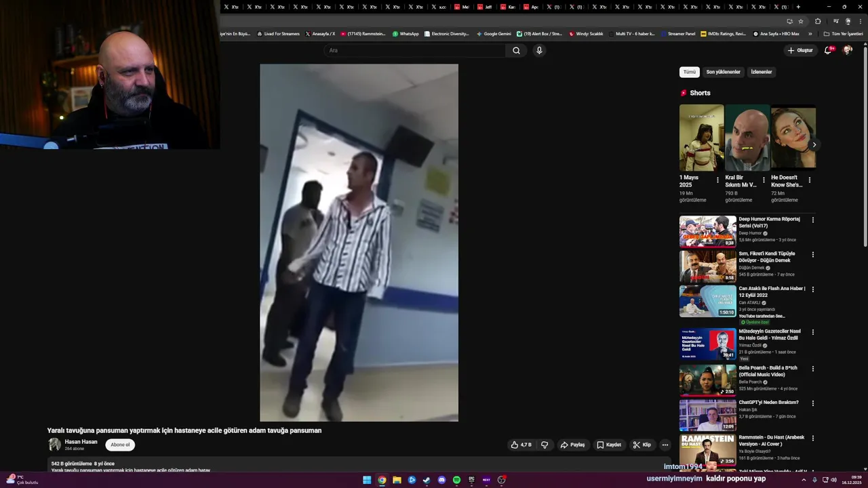Open options for Deep Humor Karma Röportaj
The image size is (868, 488).
click(813, 220)
